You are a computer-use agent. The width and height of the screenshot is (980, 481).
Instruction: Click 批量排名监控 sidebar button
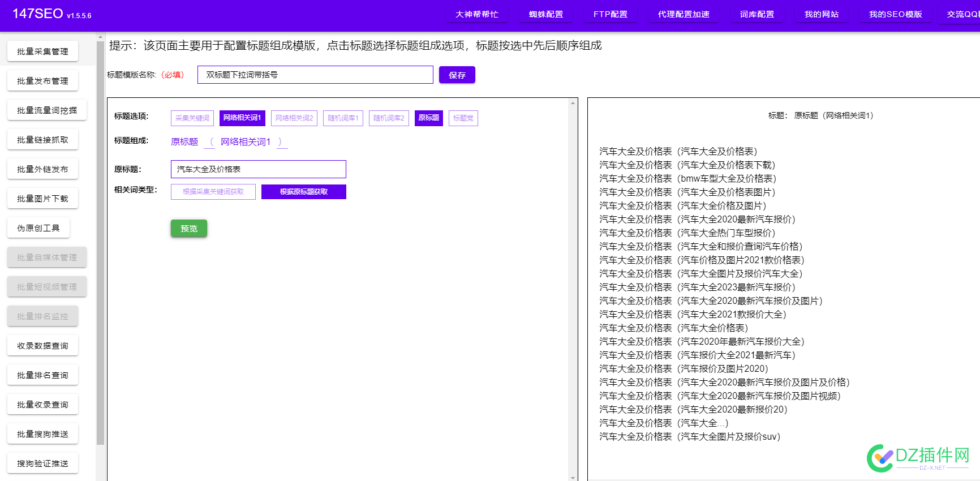click(x=42, y=316)
